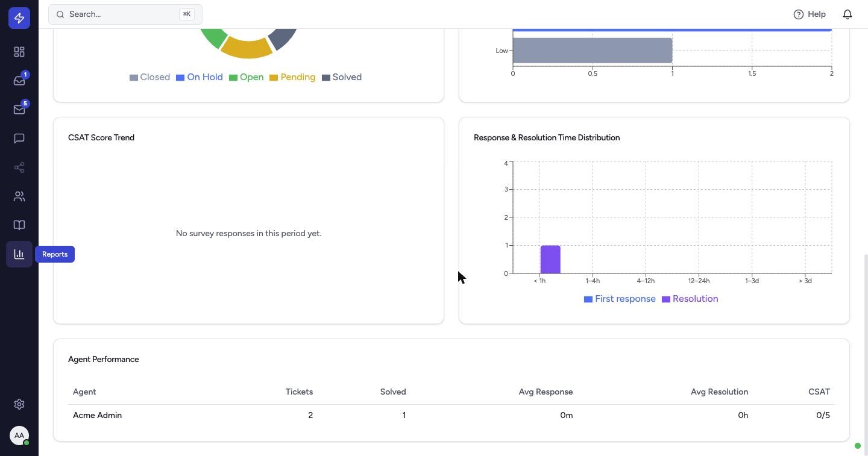Click the 0/5 CSAT value

(x=823, y=416)
